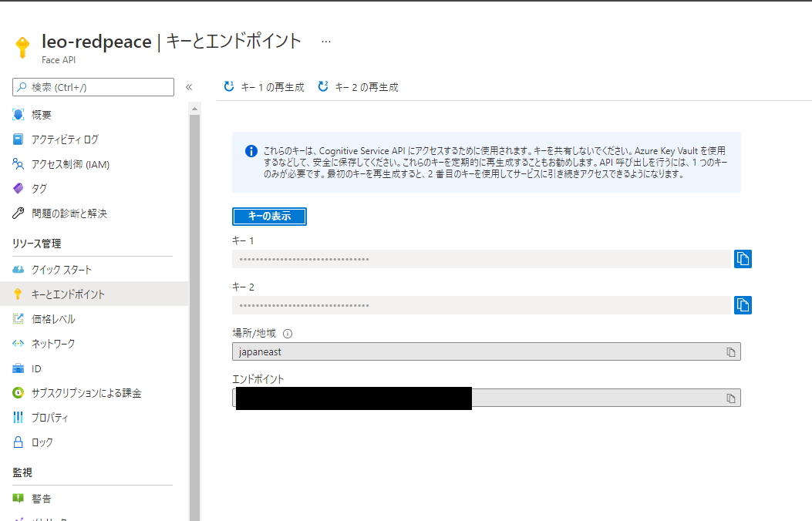Screen dimensions: 812x521
Task: Focus the search (検索) box
Action: pos(93,87)
